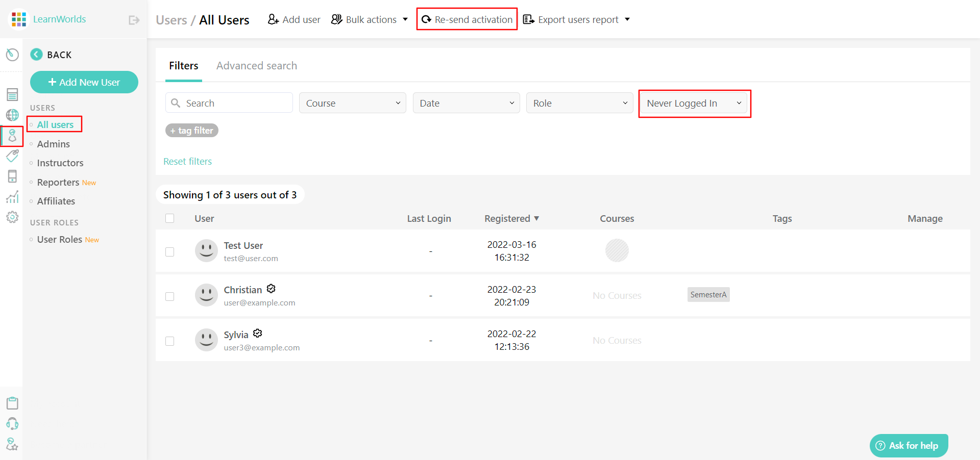
Task: Check the select-all users checkbox
Action: (170, 218)
